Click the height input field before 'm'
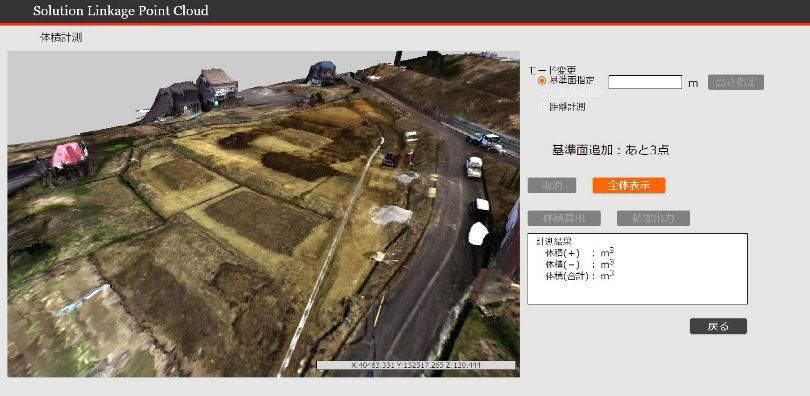 point(645,82)
